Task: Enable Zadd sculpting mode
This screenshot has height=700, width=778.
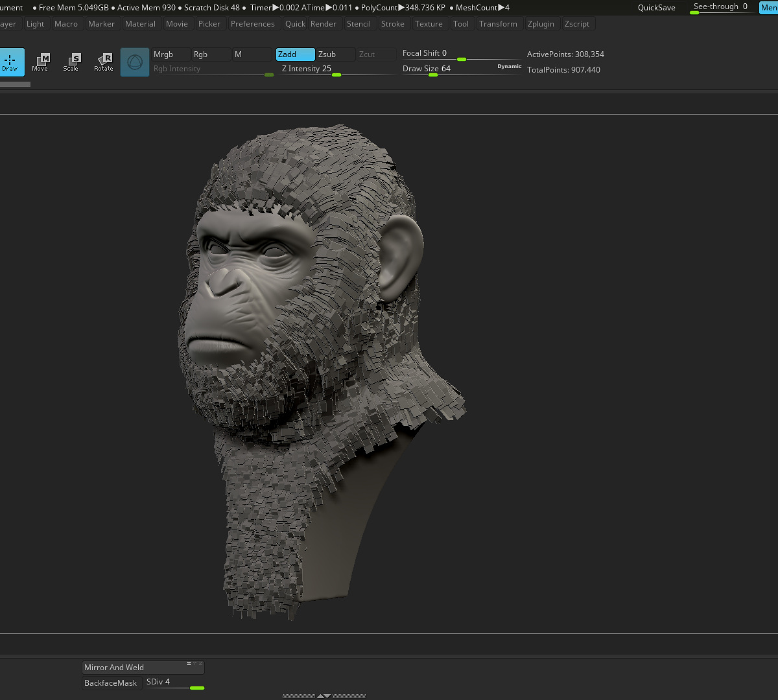Action: coord(296,54)
